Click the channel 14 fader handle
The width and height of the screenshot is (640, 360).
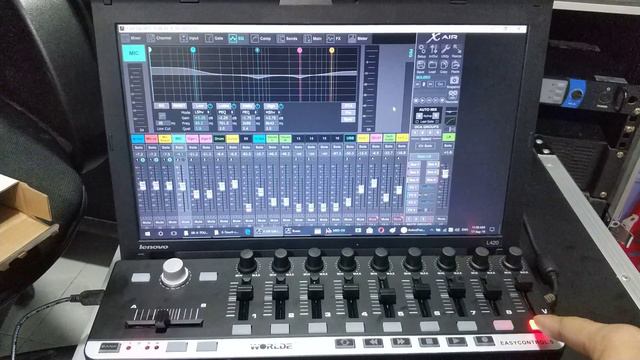coord(311,208)
